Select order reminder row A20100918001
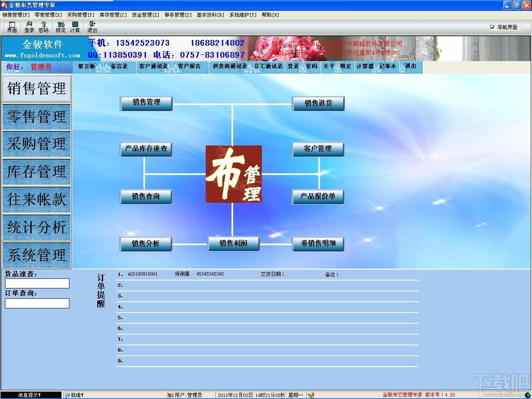 [267, 274]
